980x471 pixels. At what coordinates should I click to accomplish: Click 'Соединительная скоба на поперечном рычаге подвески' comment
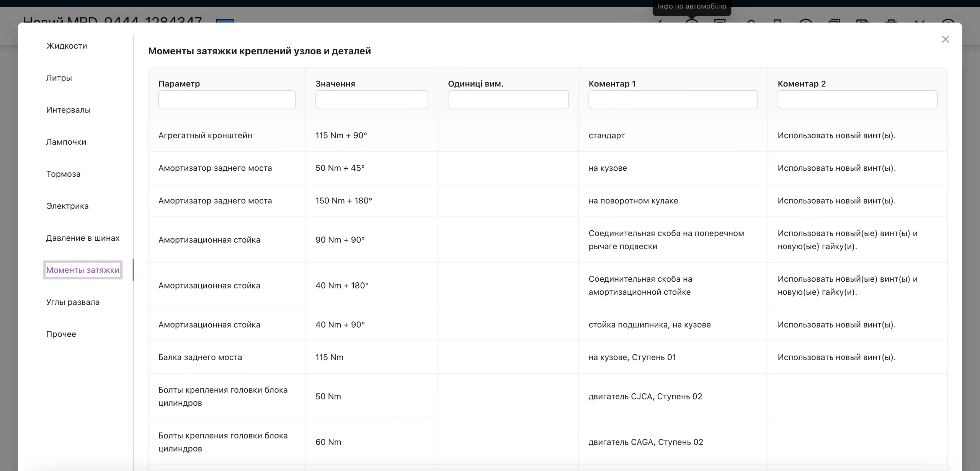pyautogui.click(x=666, y=240)
